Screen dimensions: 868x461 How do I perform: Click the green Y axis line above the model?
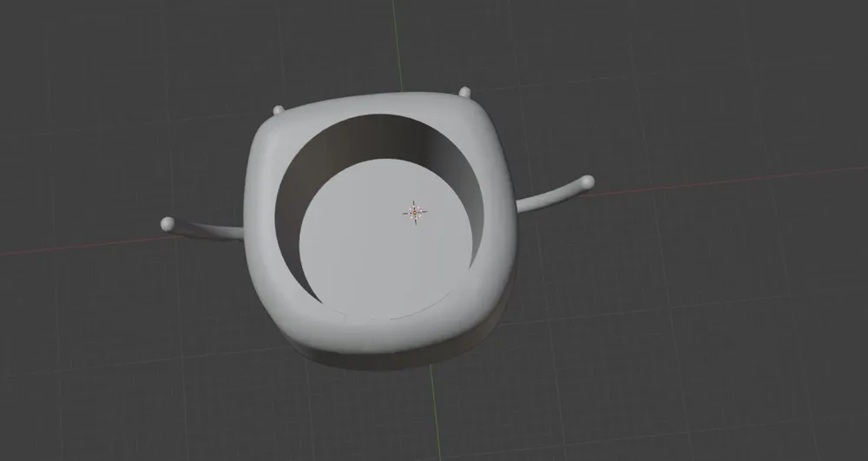tap(398, 43)
